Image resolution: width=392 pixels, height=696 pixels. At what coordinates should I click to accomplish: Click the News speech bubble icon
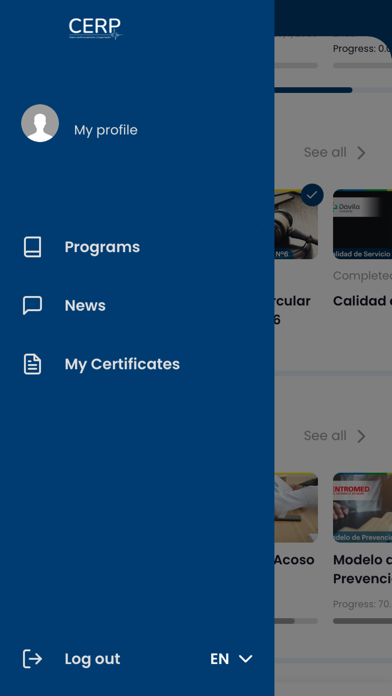tap(32, 305)
